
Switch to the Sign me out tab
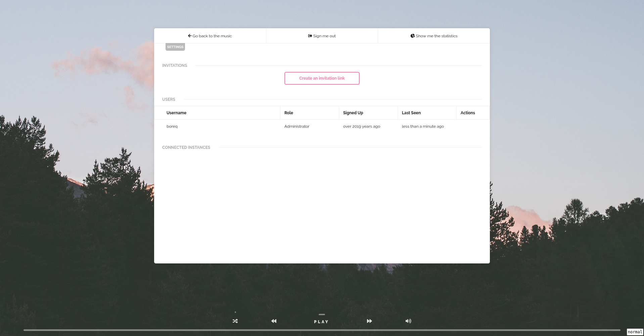coord(321,36)
